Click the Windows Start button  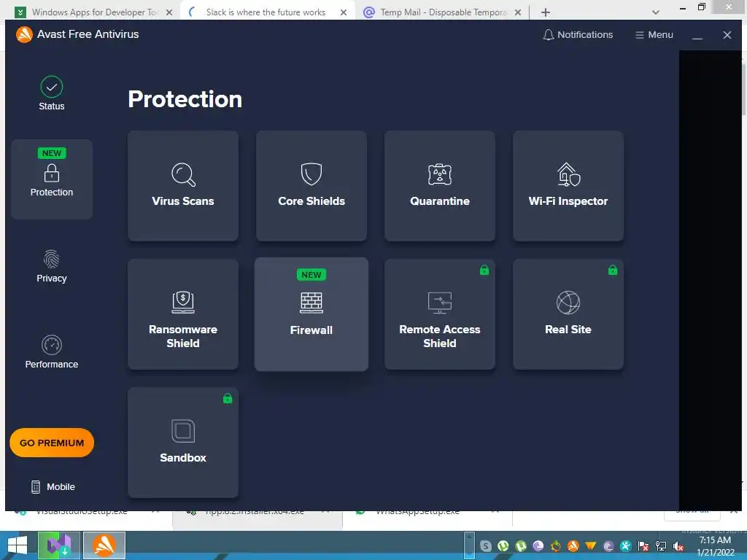point(18,545)
